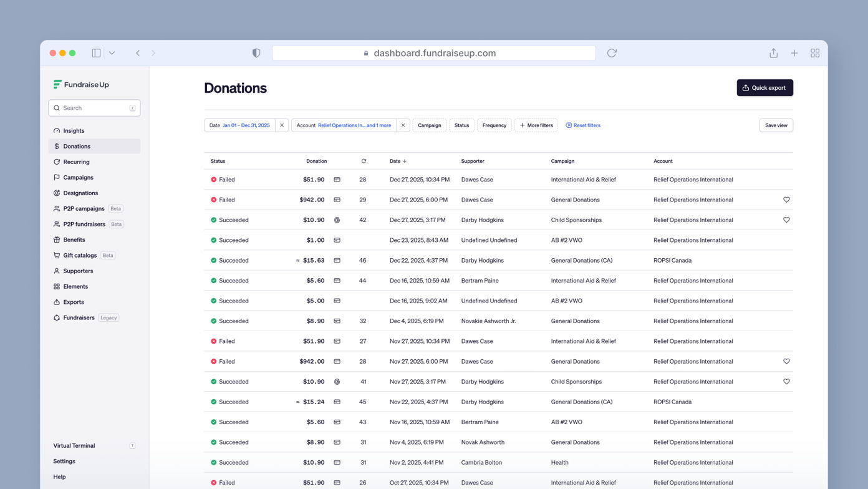Click failed status icon on Dec 27 $51.90 row
The image size is (868, 489).
(214, 180)
